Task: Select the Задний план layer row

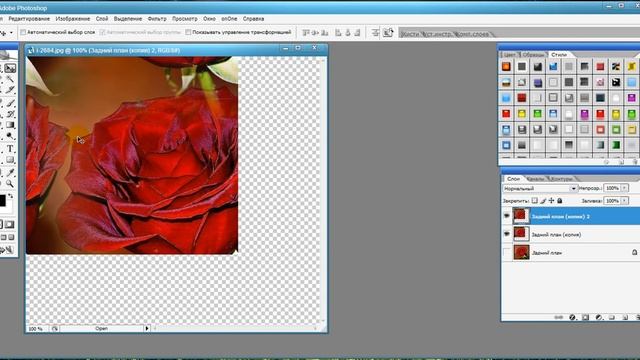Action: click(x=571, y=253)
